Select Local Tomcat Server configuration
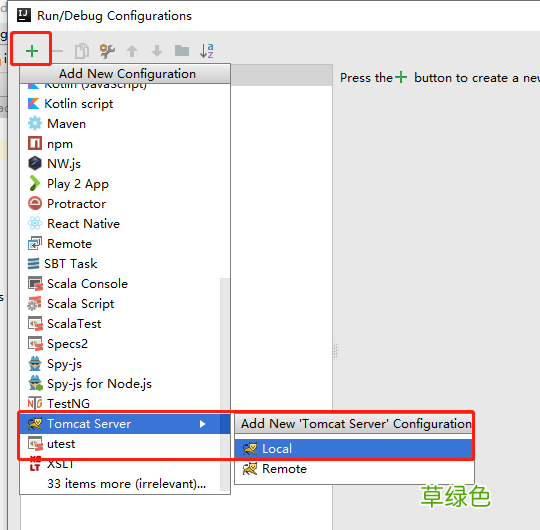The image size is (540, 530). pos(354,449)
